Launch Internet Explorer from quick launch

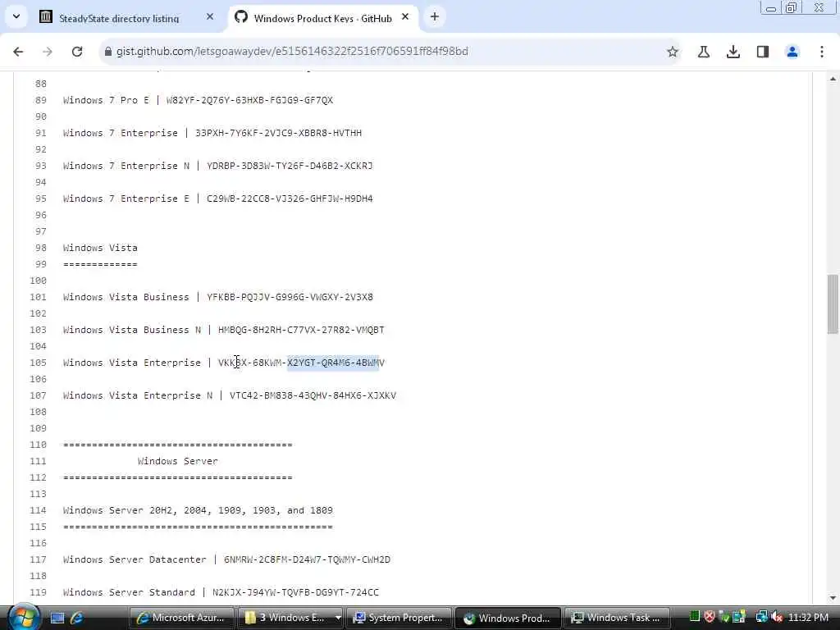tap(76, 619)
